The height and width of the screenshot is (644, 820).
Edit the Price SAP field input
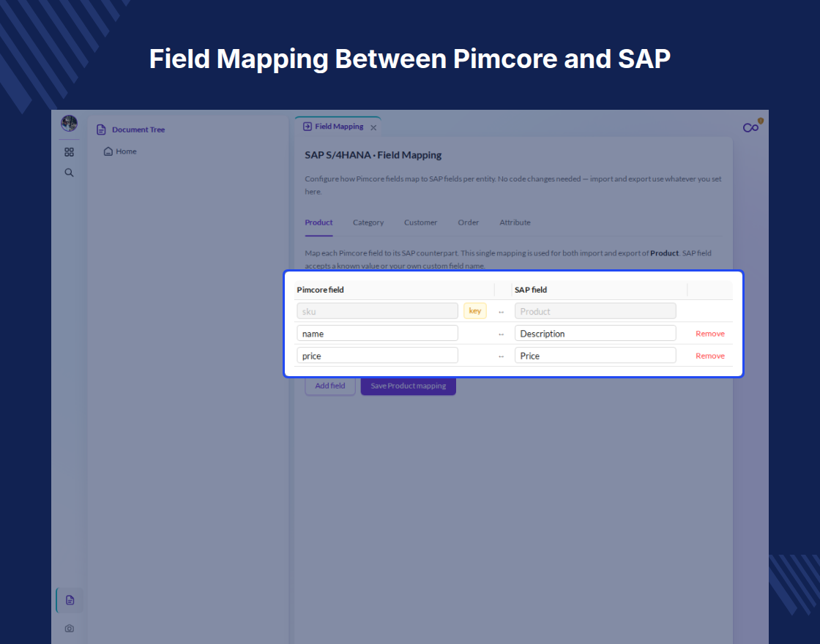click(x=595, y=356)
